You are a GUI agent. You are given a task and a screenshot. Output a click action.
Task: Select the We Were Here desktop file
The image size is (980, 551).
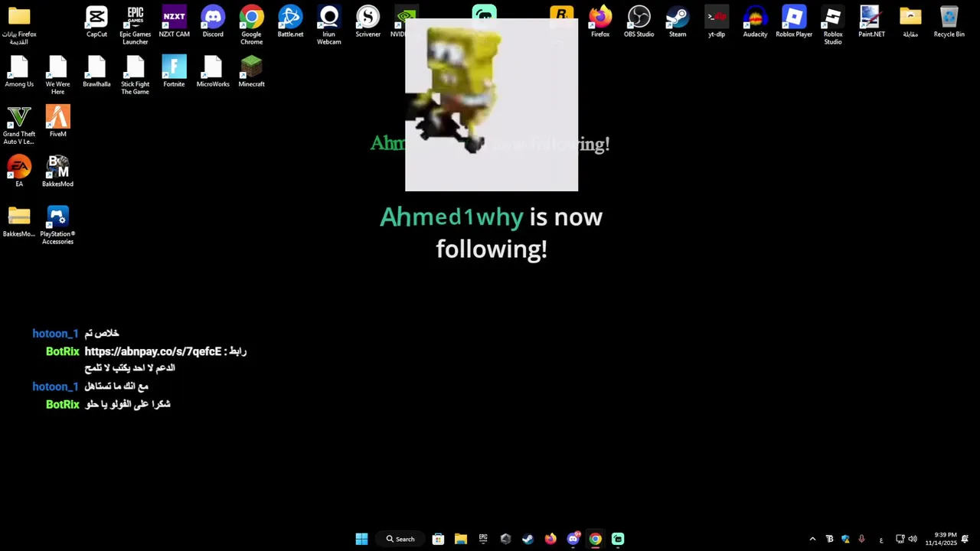57,75
